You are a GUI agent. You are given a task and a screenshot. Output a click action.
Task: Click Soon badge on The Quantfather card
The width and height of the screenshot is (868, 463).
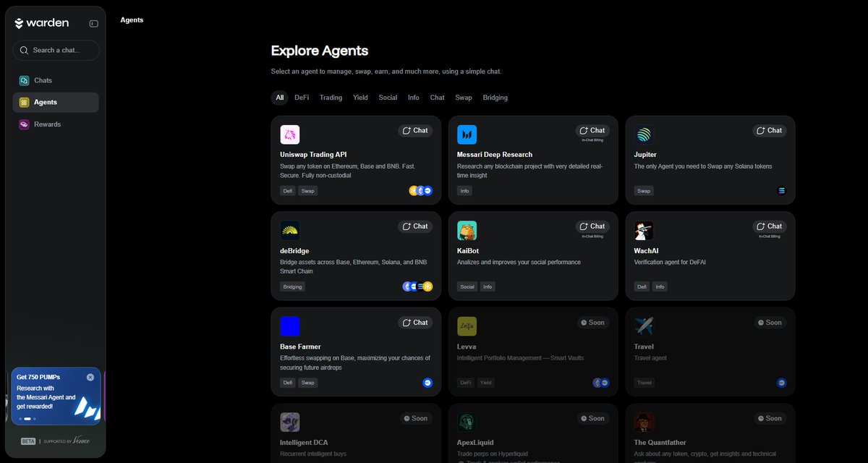coord(770,418)
